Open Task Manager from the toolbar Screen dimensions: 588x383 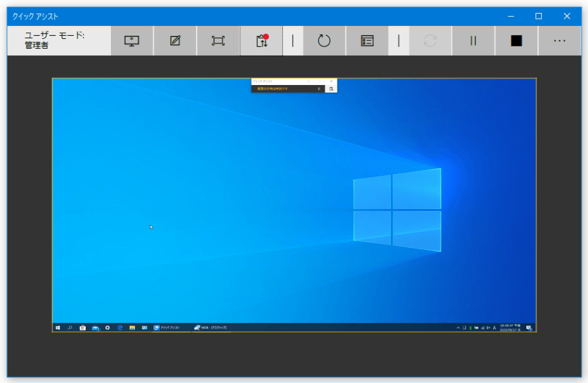[367, 41]
